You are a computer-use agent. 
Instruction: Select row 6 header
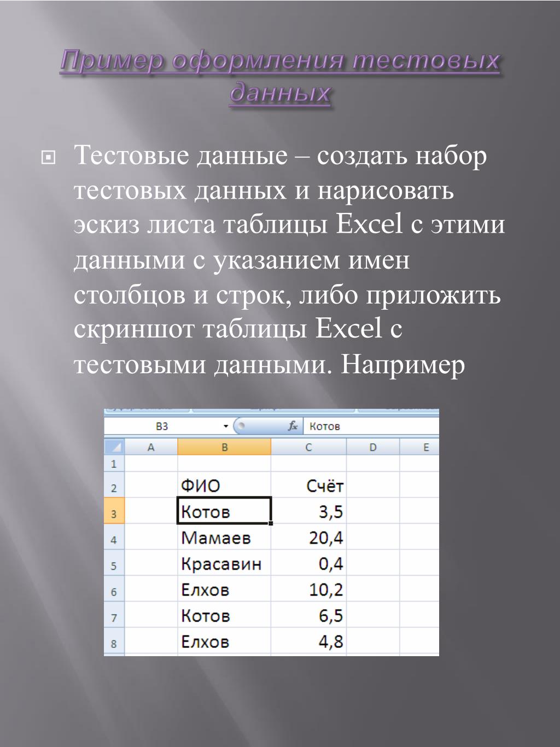click(114, 589)
